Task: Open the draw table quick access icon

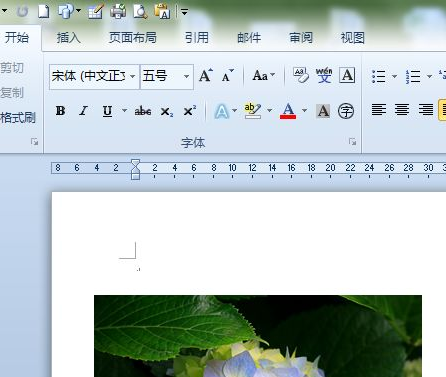Action: [x=96, y=11]
